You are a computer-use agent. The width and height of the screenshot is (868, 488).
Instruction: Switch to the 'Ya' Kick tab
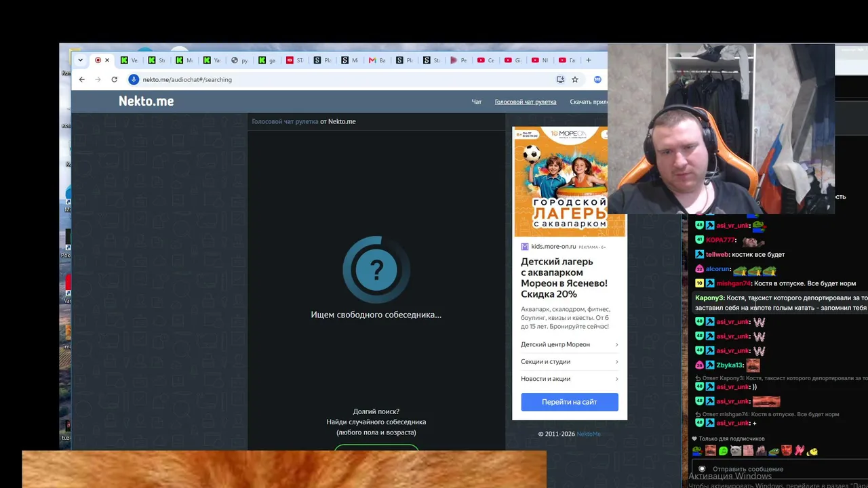point(212,60)
